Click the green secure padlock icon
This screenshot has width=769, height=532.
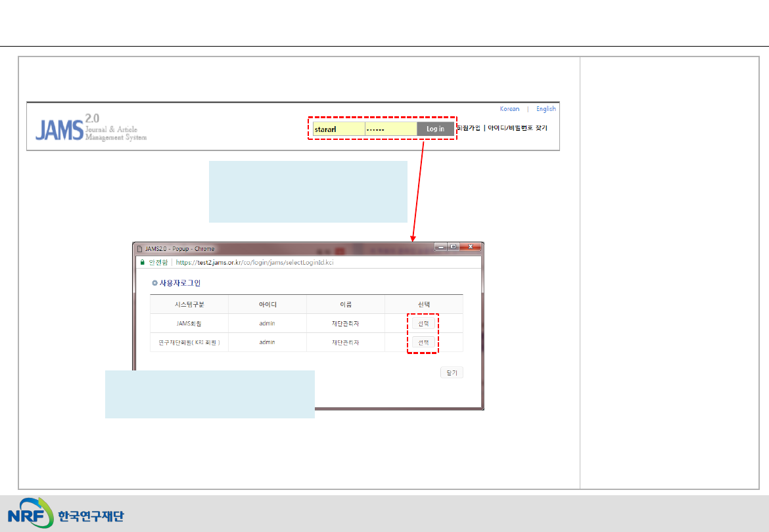tap(141, 261)
